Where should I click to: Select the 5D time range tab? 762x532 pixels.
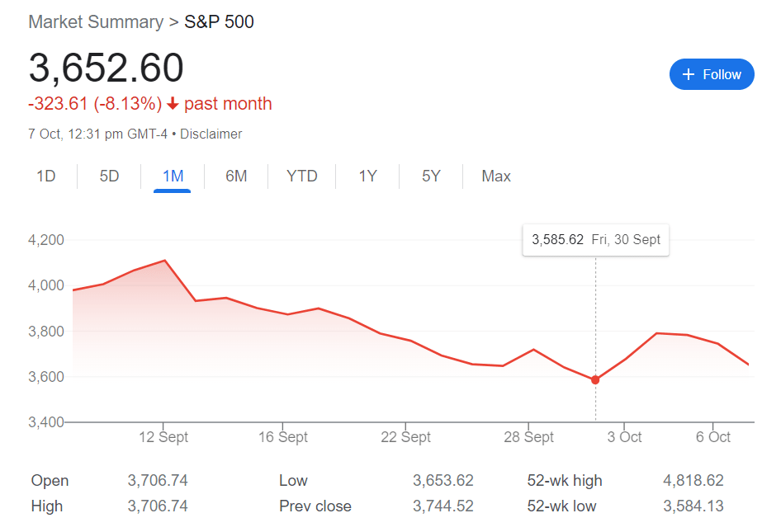pos(109,176)
